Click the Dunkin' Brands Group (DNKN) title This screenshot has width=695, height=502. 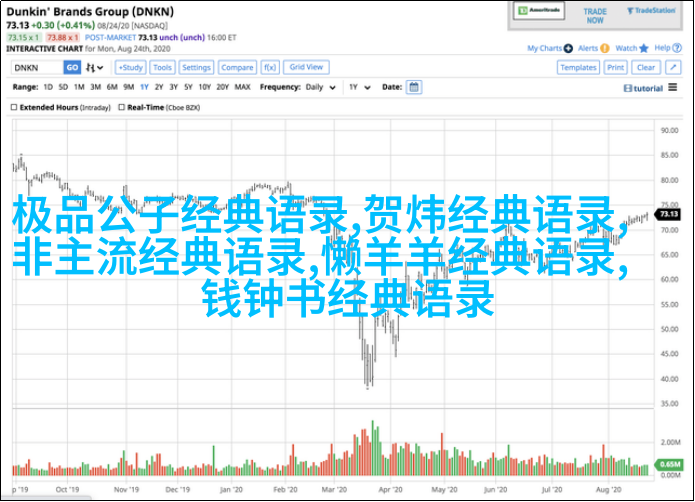coord(90,12)
